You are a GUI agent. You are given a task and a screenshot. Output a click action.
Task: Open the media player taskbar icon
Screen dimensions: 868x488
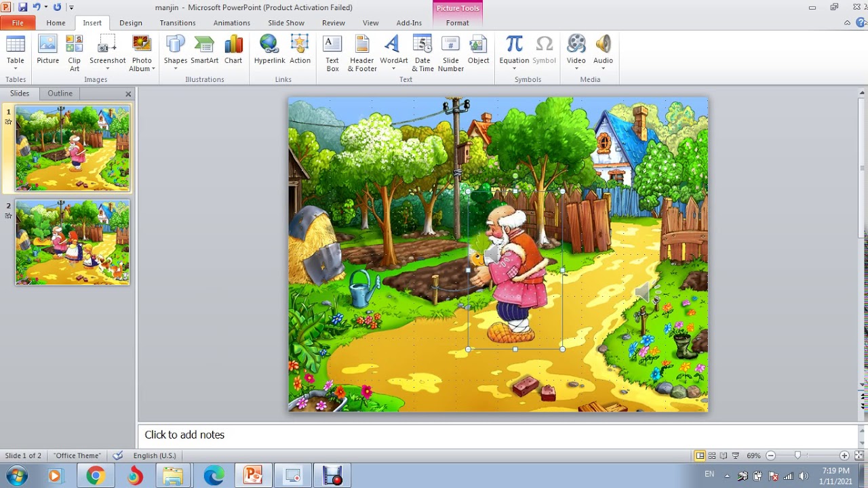pyautogui.click(x=55, y=476)
